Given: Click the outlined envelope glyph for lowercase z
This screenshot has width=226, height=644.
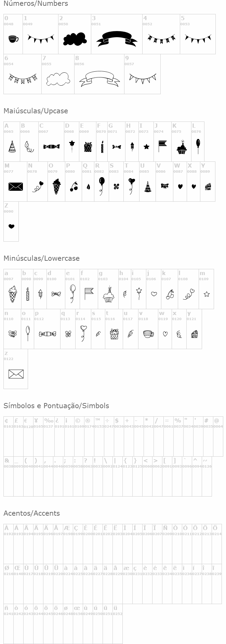Looking at the screenshot, I should pos(16,374).
